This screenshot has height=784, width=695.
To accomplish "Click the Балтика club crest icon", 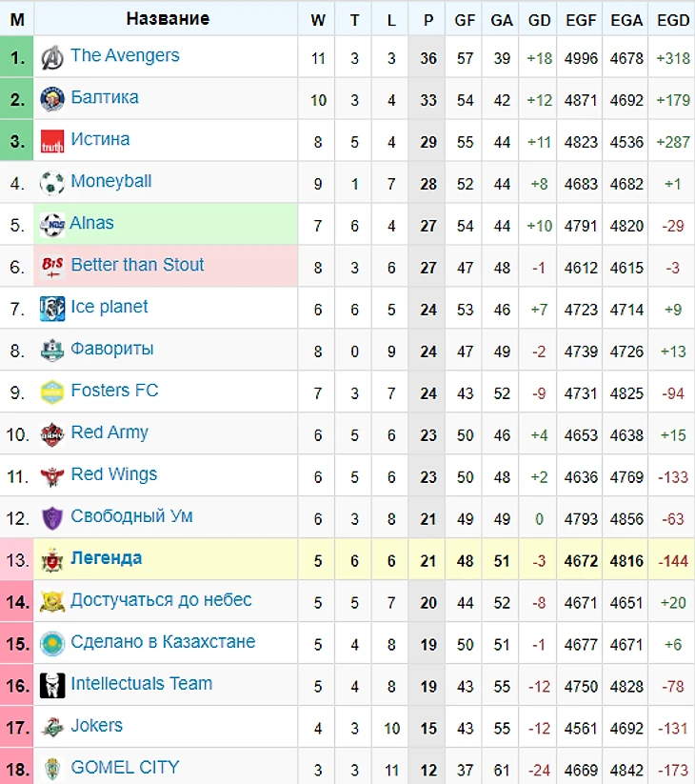I will [52, 99].
